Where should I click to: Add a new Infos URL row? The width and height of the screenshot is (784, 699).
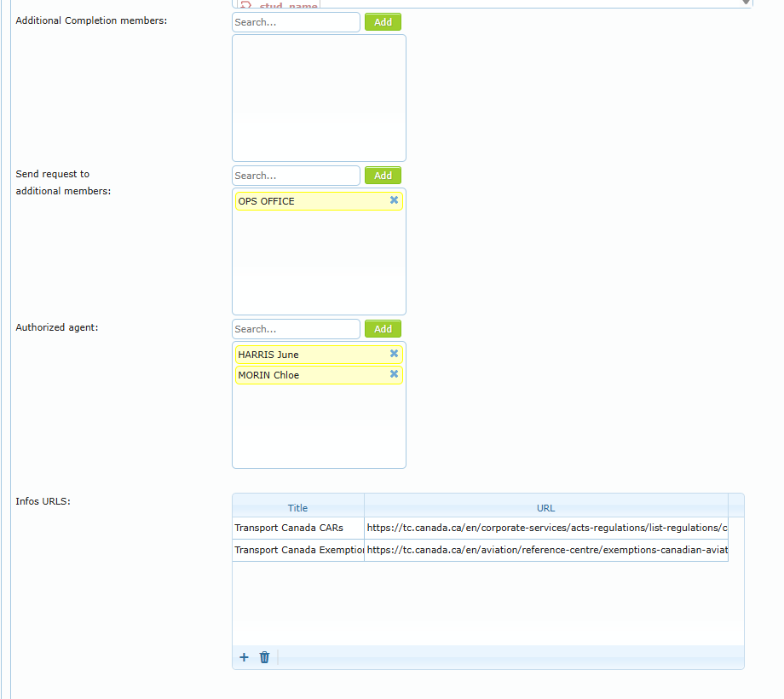pyautogui.click(x=244, y=657)
